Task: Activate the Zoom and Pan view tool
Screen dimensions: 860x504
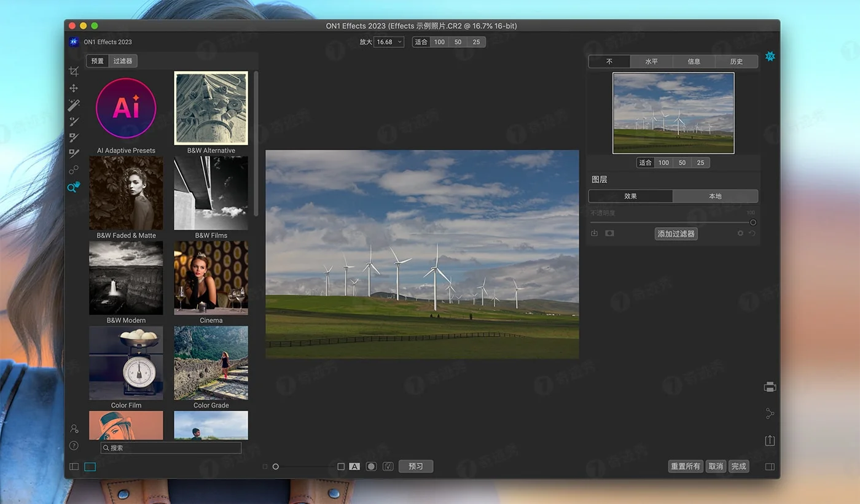Action: [74, 187]
